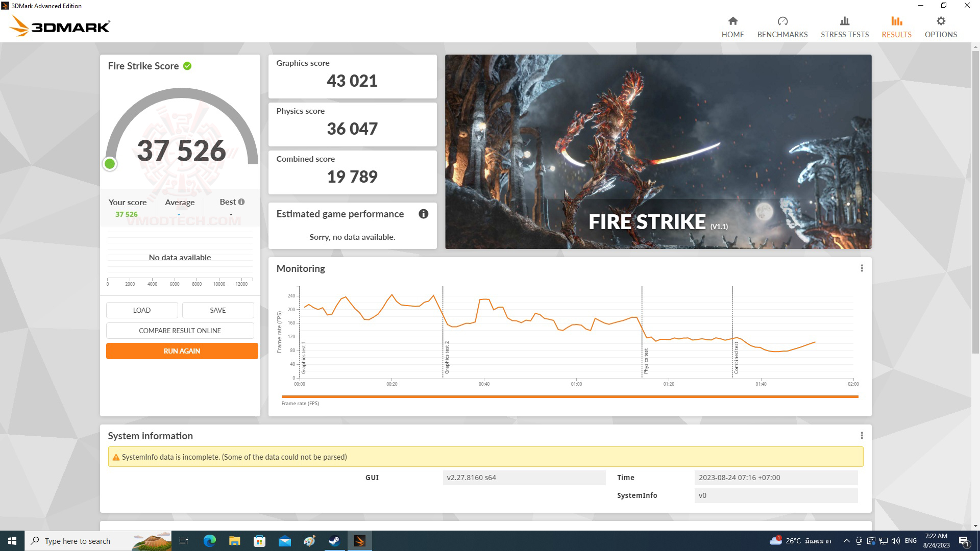
Task: Click the Estimated game performance info icon
Action: pos(424,214)
